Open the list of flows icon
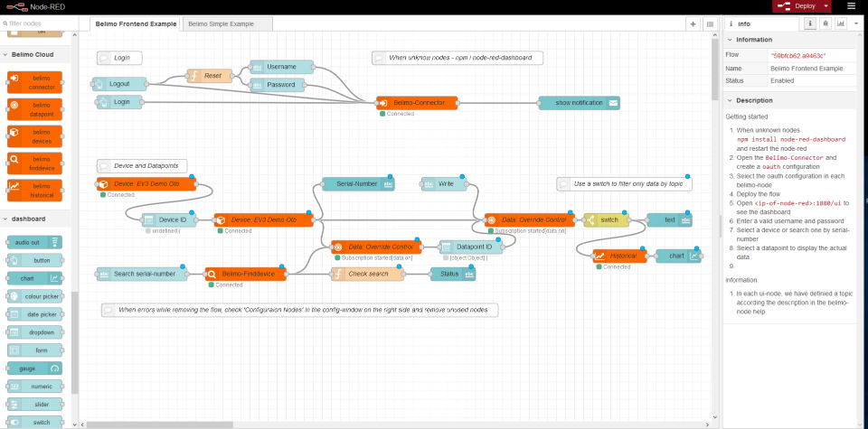The height and width of the screenshot is (429, 868). (x=709, y=23)
